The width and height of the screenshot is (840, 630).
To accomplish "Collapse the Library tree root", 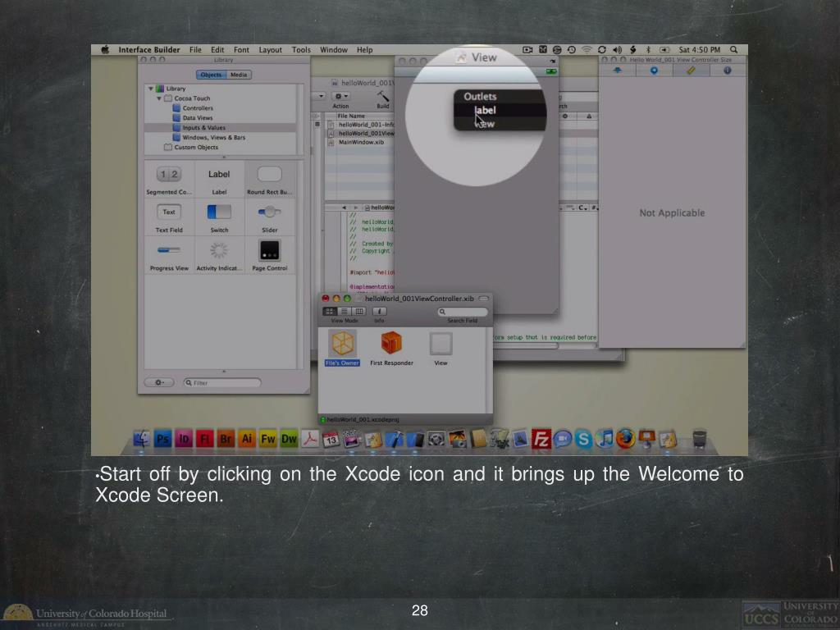I will pyautogui.click(x=151, y=89).
